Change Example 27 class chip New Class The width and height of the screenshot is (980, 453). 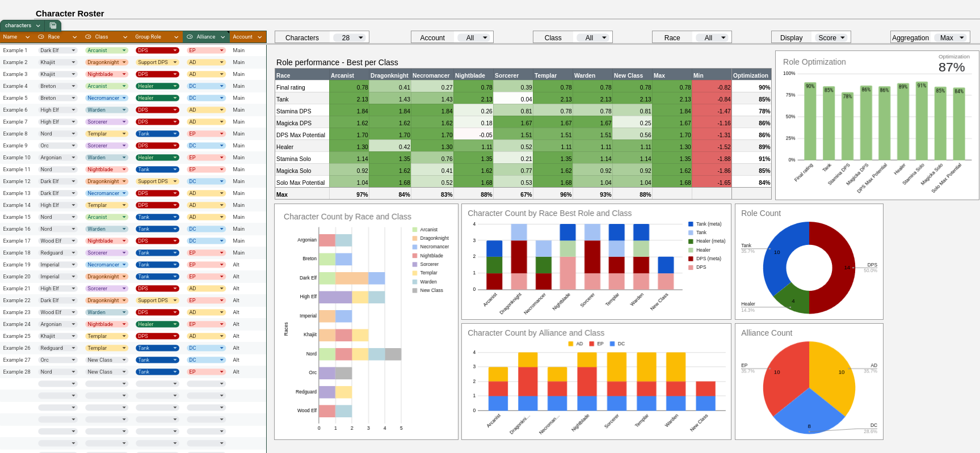[107, 360]
